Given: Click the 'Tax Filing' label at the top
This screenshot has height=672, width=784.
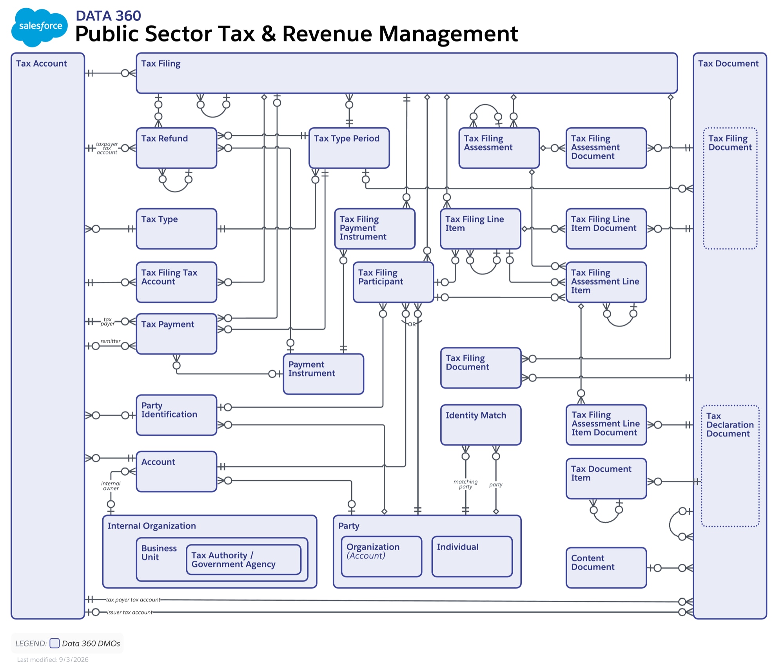Looking at the screenshot, I should (x=161, y=63).
